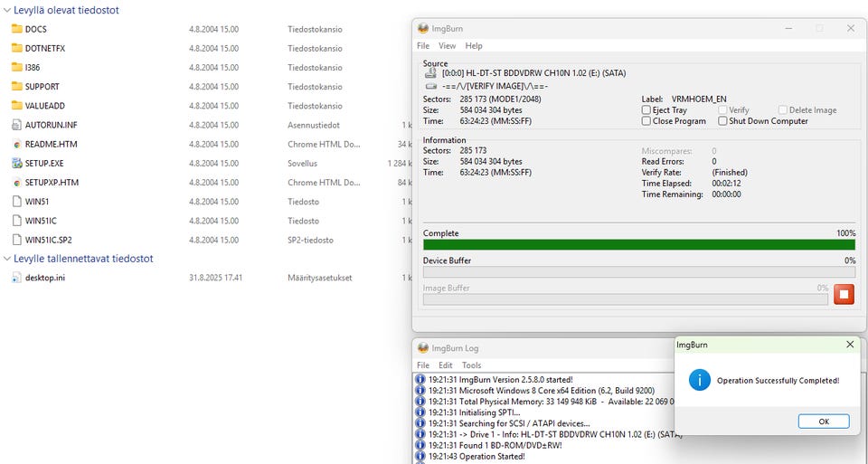
Task: Click the ImgBurn Log title bar icon
Action: click(x=423, y=347)
